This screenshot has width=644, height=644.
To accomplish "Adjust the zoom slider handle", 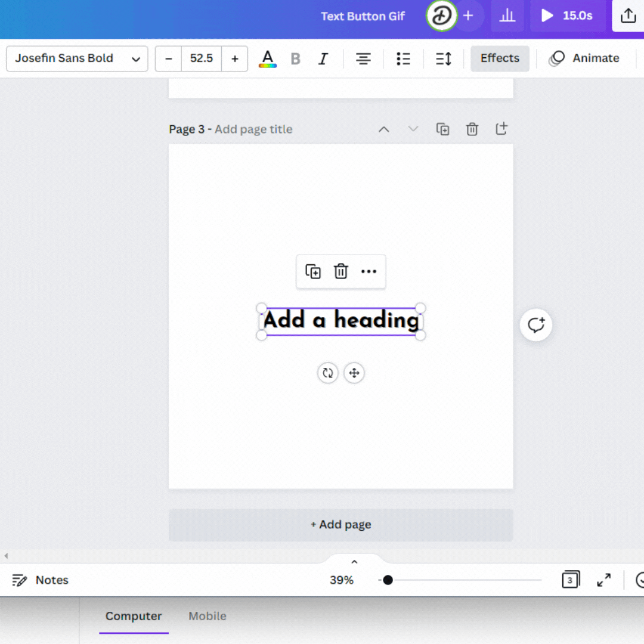I will tap(388, 580).
